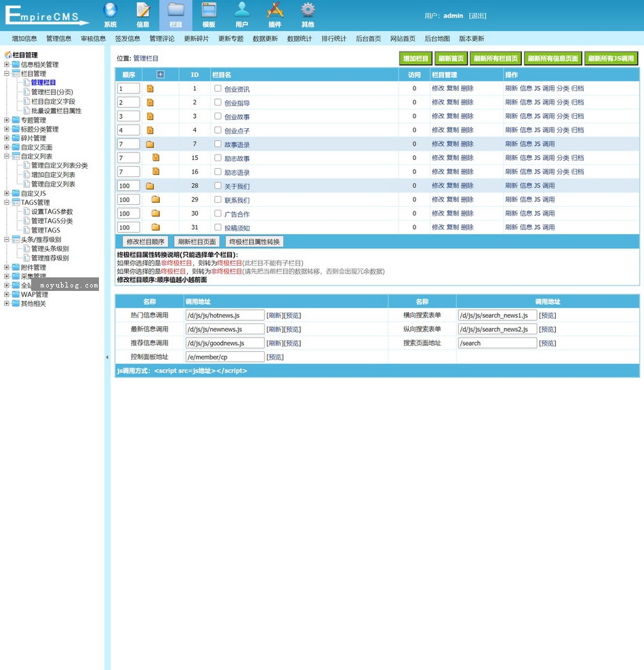Open the 其他 gear icon in top navigation
The height and width of the screenshot is (670, 644).
[308, 9]
